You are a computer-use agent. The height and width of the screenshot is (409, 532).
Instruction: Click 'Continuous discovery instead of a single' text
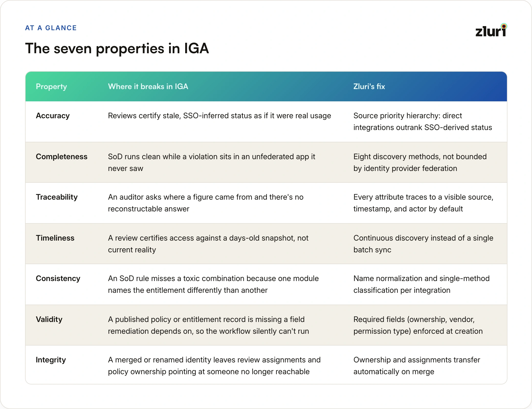coord(423,238)
